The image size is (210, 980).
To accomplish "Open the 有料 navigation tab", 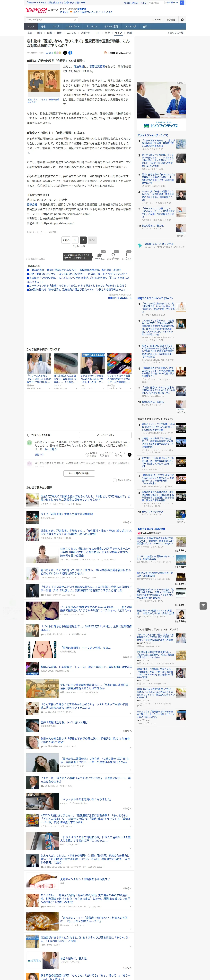I will pos(145,27).
